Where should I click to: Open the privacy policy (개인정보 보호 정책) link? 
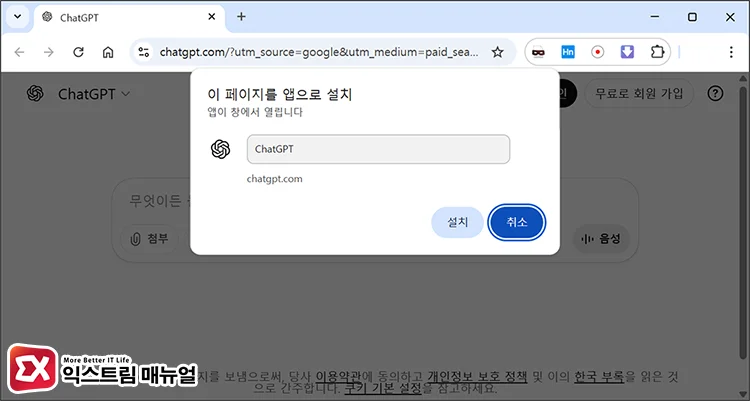coord(477,377)
